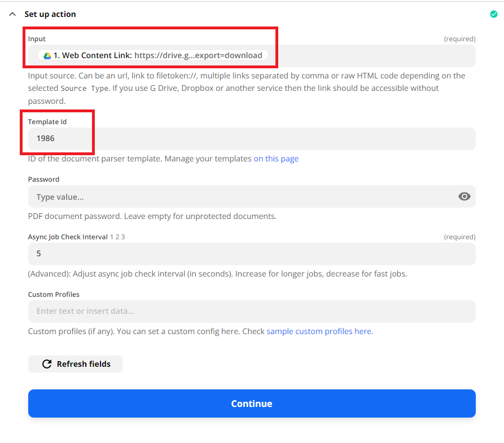
Task: Click the Async Job Check Interval label
Action: (x=68, y=237)
